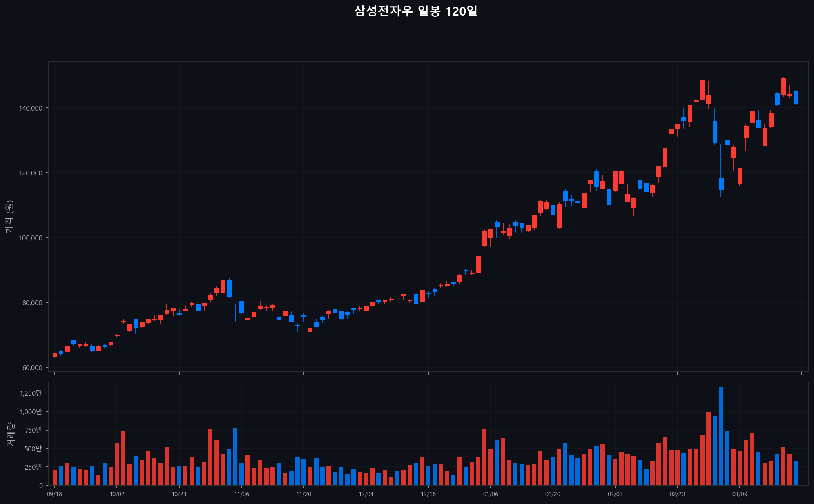Click the 750만 volume tick label
Screen dimensions: 814x504
coord(33,430)
